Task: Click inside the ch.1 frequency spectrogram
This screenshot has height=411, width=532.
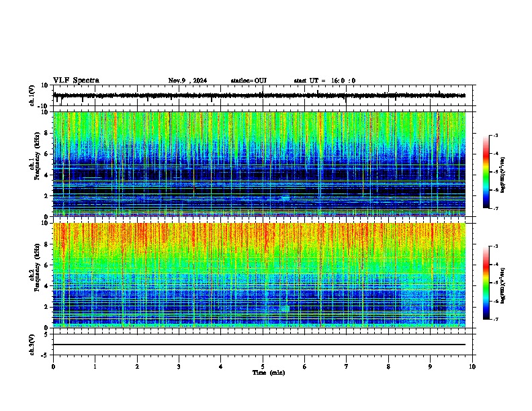Action: [x=259, y=164]
